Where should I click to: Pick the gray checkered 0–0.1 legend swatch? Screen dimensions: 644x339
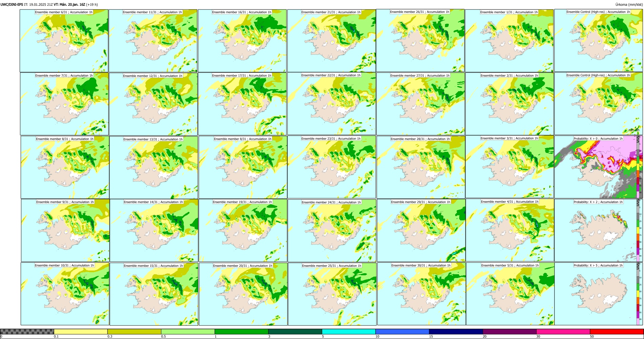27,332
